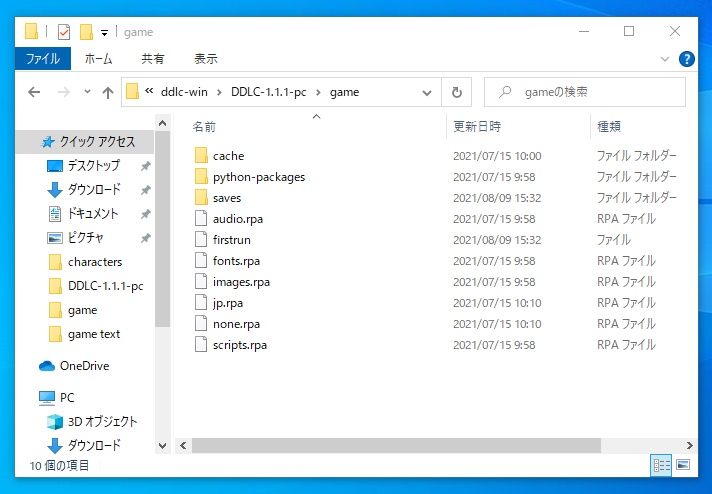The image size is (712, 494).
Task: Click the navigation pane scroll up arrow
Action: coord(163,123)
